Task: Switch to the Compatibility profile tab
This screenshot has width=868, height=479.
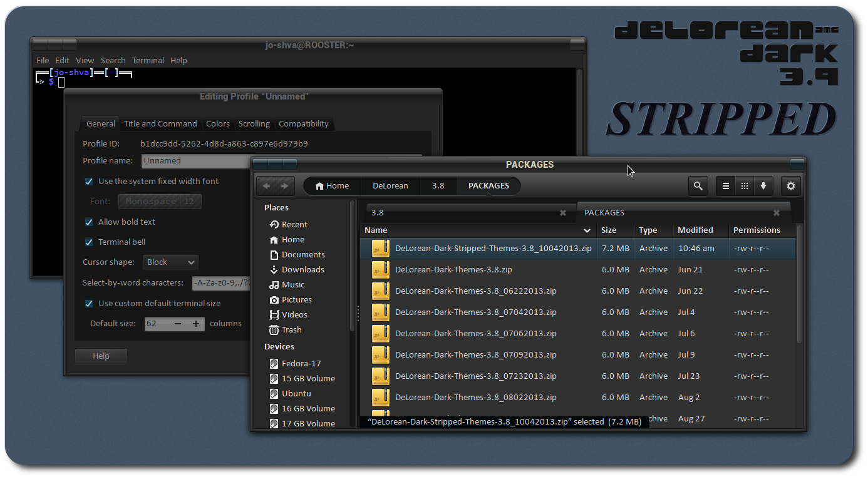Action: (x=304, y=124)
